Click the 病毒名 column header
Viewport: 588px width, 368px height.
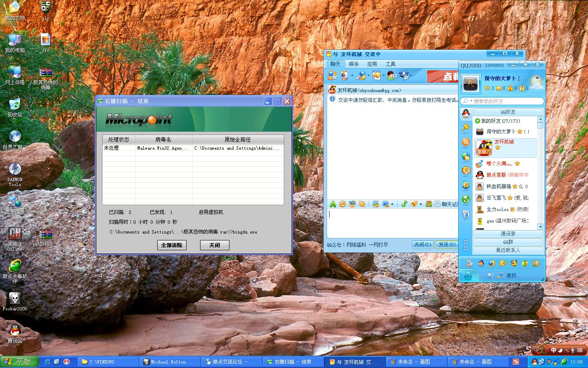(x=163, y=139)
